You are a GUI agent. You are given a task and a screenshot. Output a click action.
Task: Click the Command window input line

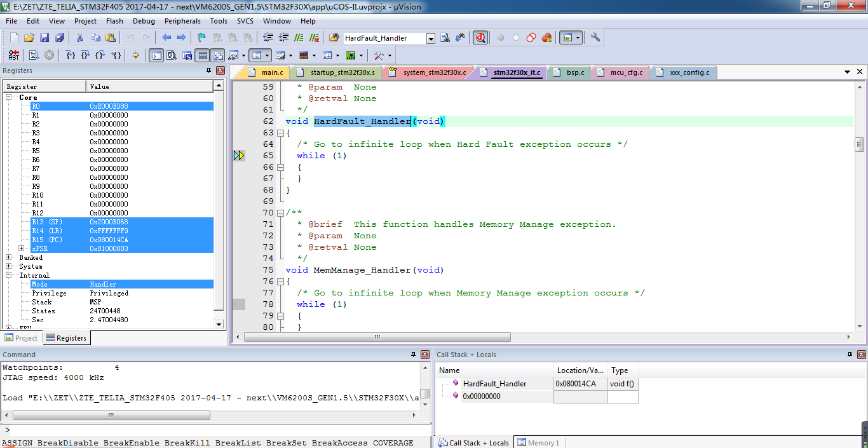216,430
